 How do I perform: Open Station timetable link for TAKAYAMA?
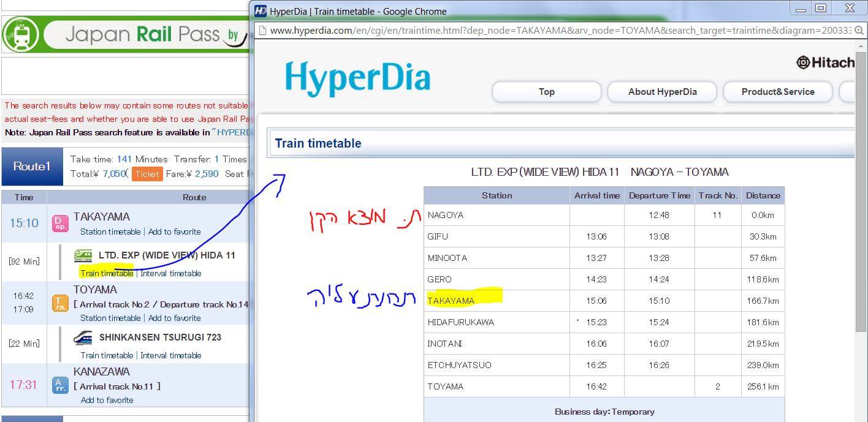110,232
